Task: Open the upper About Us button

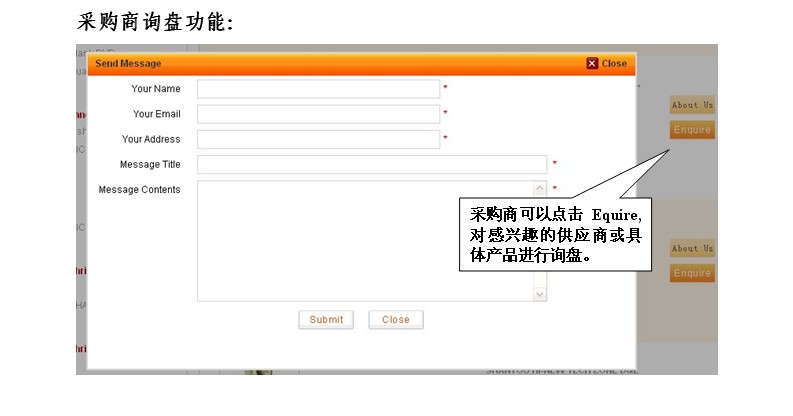Action: [x=692, y=105]
